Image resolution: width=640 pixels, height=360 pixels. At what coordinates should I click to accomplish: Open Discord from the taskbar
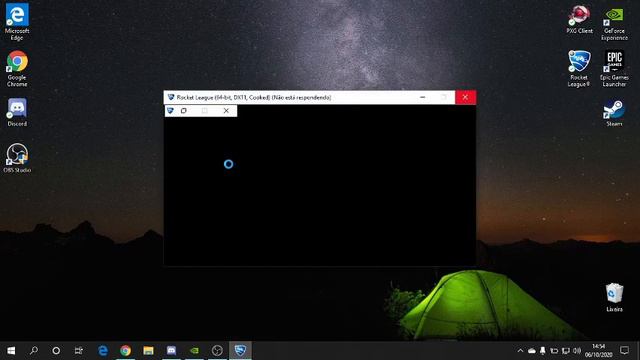171,350
